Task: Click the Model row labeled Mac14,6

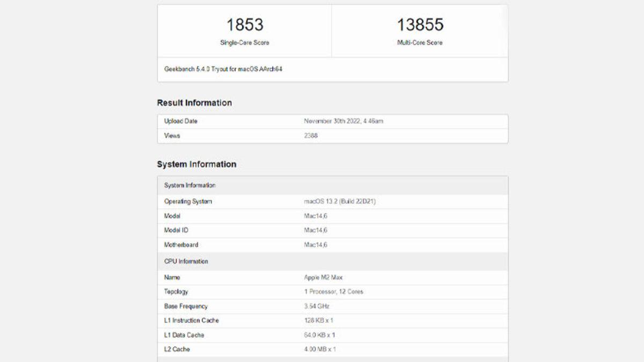Action: pos(172,216)
